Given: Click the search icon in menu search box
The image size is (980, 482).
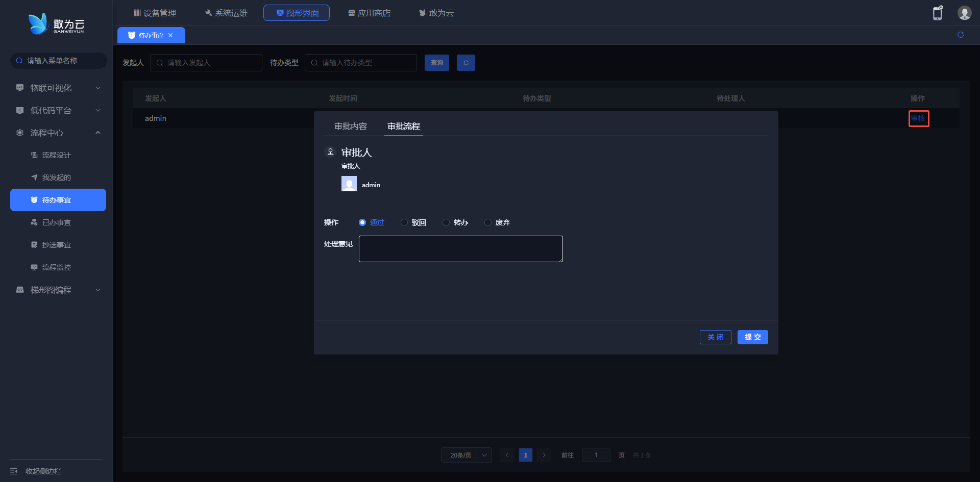Looking at the screenshot, I should tap(19, 61).
